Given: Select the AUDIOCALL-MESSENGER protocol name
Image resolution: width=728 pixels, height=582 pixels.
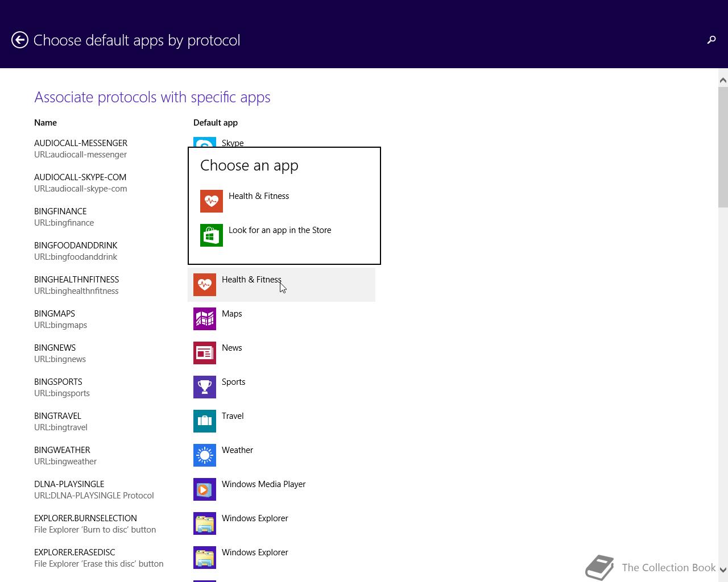Looking at the screenshot, I should click(x=81, y=143).
